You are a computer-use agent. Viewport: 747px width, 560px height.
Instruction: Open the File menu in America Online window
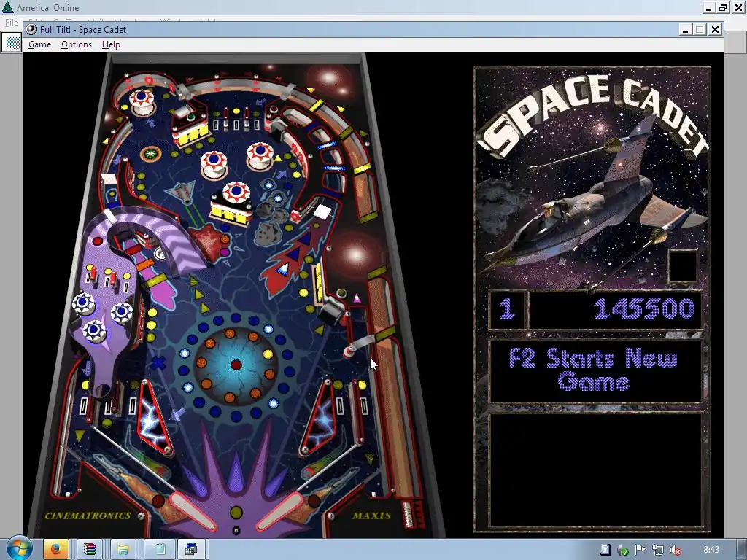click(x=10, y=23)
